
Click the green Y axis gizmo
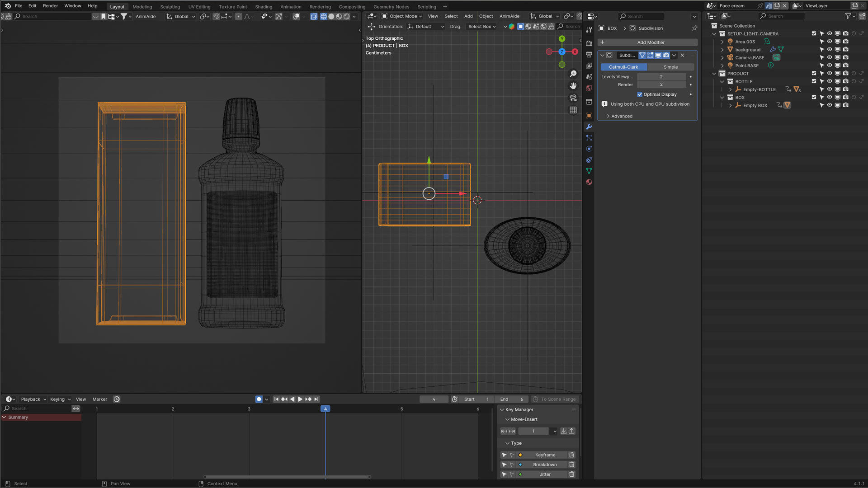(562, 39)
